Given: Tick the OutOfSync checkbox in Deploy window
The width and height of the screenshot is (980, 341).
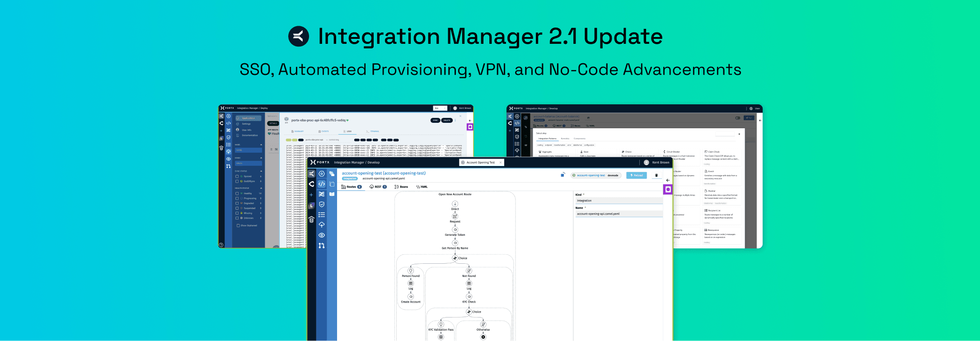Looking at the screenshot, I should pyautogui.click(x=237, y=181).
